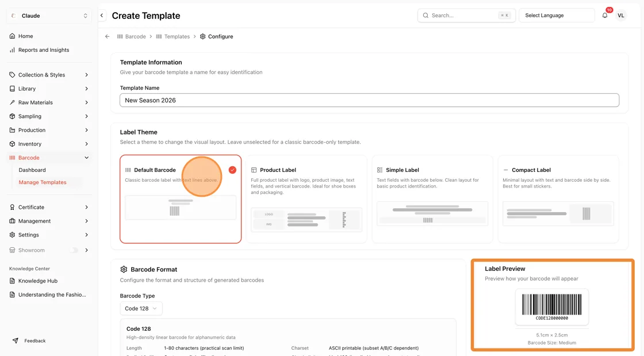Collapse the Barcode section chevron
This screenshot has height=356, width=644.
pyautogui.click(x=87, y=158)
